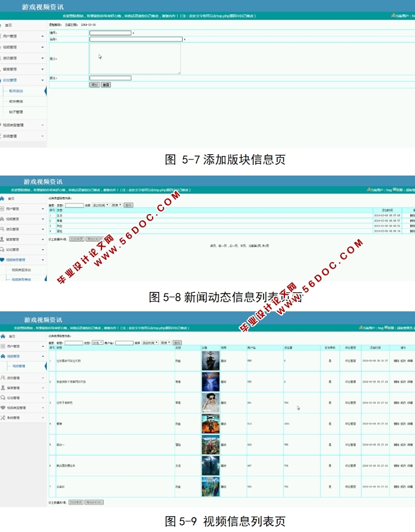
Task: Select 版块查询 submenu item under 论坛管理
Action: tap(16, 101)
